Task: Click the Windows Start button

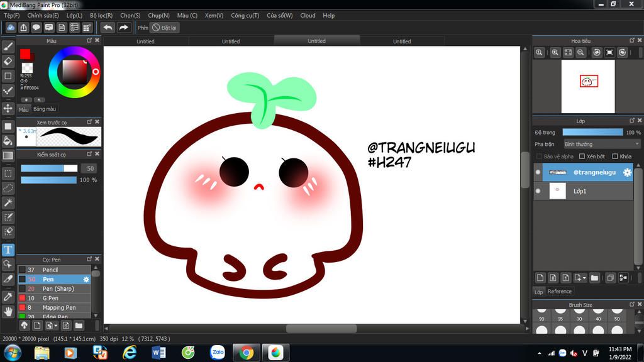Action: click(x=13, y=353)
